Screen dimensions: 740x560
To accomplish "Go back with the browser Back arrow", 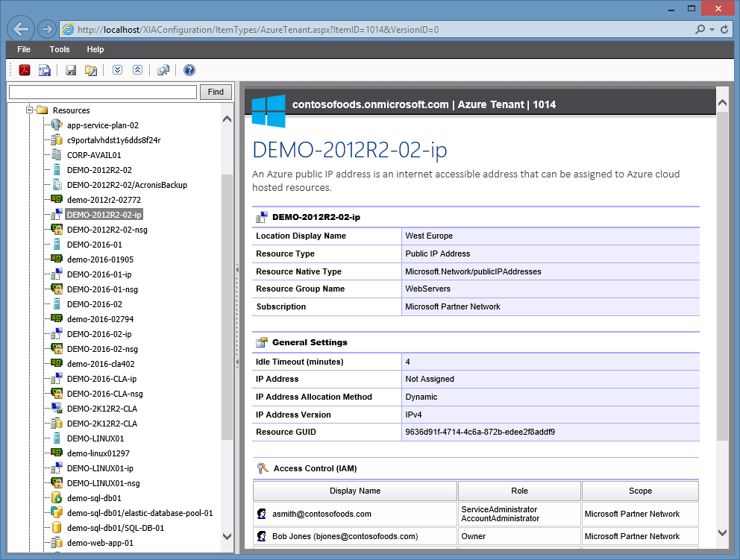I will tap(21, 29).
